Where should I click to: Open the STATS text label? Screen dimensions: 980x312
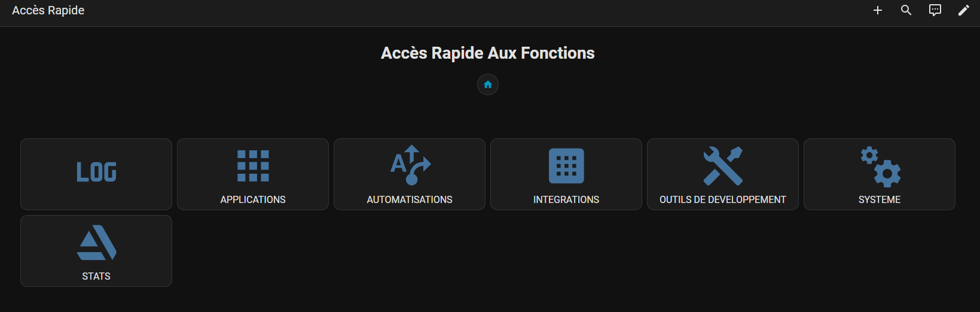coord(96,276)
